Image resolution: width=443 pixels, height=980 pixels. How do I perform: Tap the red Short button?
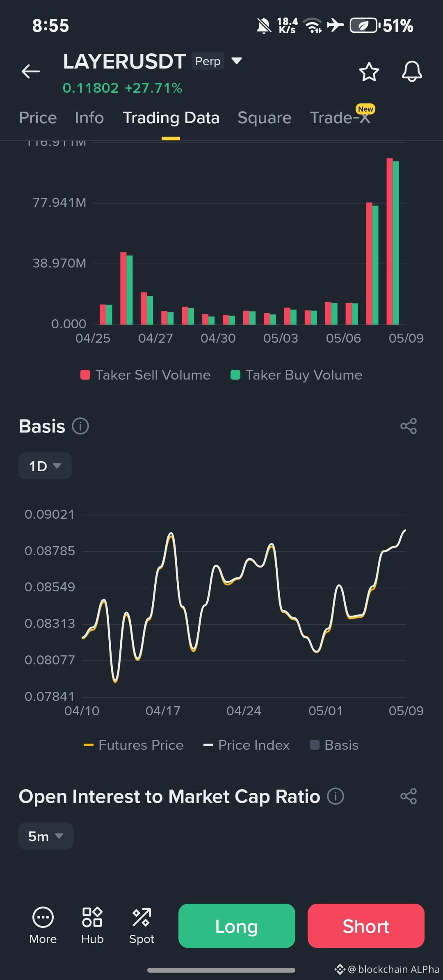[x=366, y=926]
